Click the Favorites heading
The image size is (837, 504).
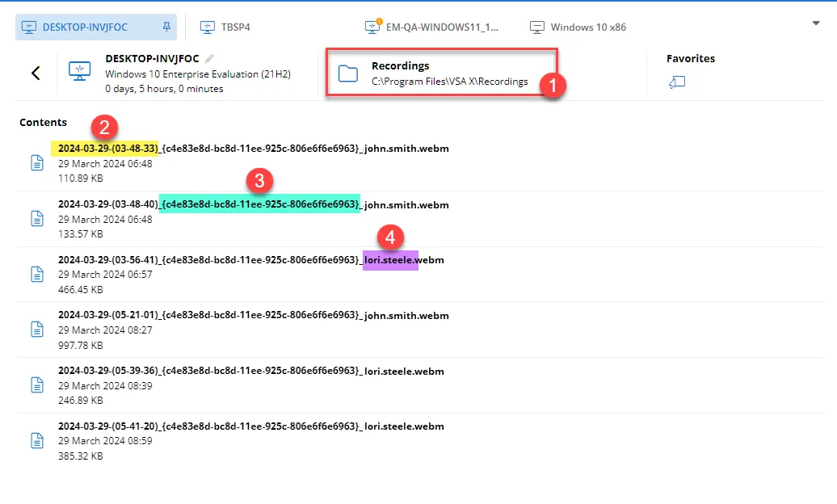click(690, 58)
